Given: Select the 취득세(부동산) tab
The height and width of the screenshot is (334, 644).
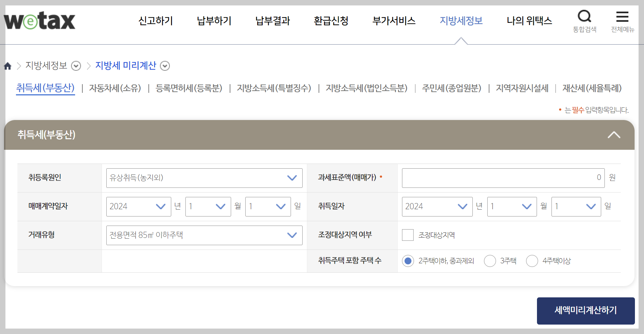Looking at the screenshot, I should [45, 88].
